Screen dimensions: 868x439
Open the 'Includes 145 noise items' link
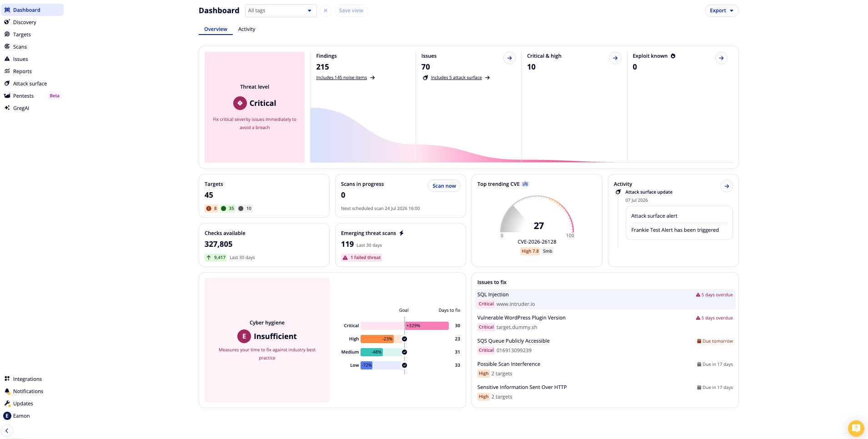(341, 78)
